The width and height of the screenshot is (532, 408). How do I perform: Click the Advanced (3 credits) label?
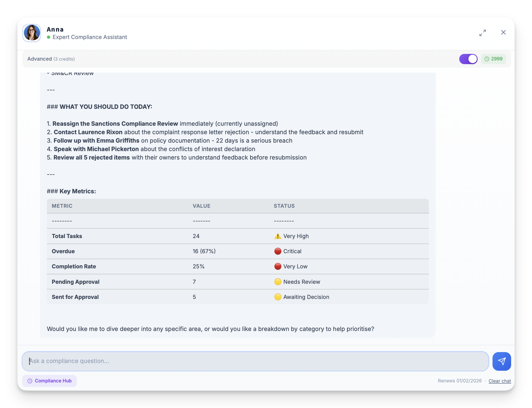click(51, 59)
